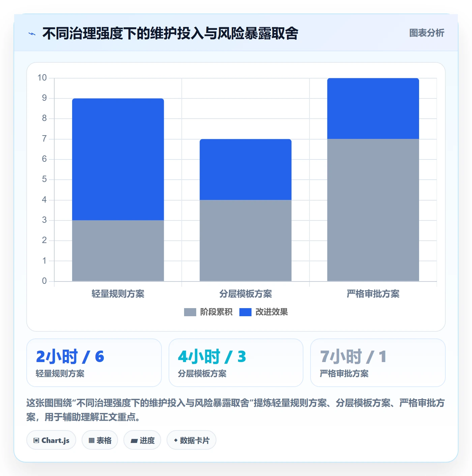The image size is (472, 476).
Task: Open the 7小时 / 1 data card
Action: [378, 363]
